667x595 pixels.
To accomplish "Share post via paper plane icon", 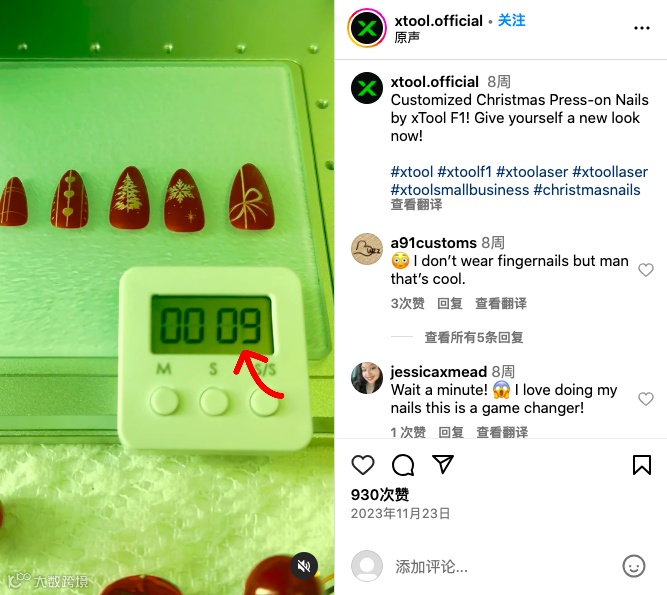I will [443, 464].
